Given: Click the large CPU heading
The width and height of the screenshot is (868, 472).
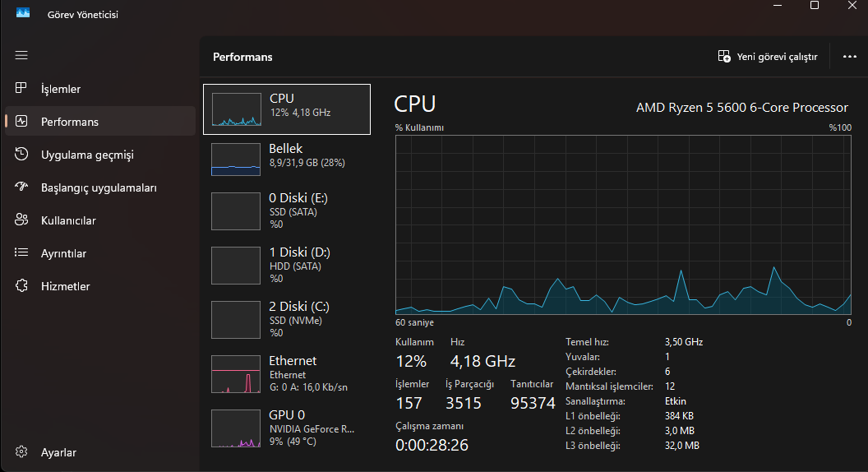Looking at the screenshot, I should point(415,104).
